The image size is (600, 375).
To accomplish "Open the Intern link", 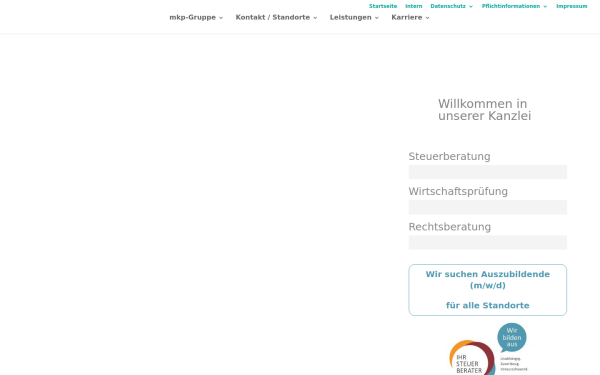I will click(414, 6).
